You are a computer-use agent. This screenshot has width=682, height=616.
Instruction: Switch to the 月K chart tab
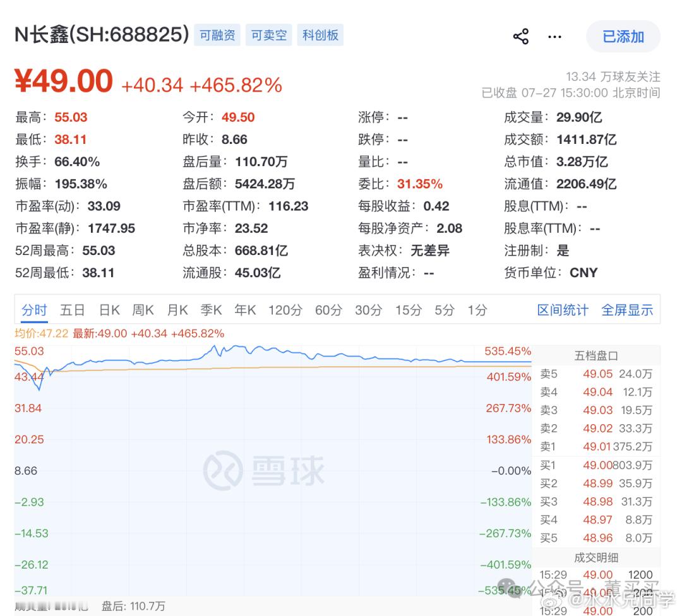pyautogui.click(x=177, y=310)
